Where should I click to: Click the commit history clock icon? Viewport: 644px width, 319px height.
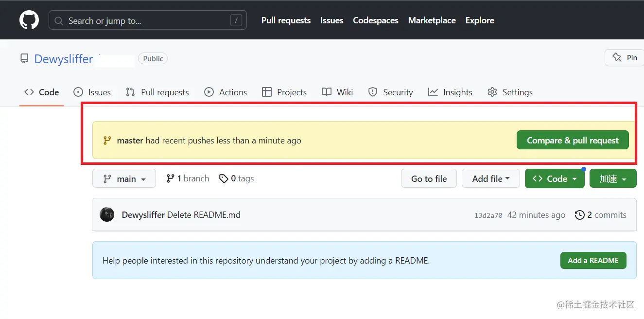coord(579,215)
